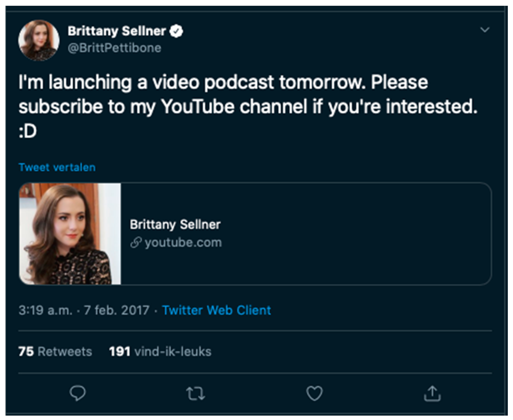Image resolution: width=513 pixels, height=420 pixels.
Task: View the 191 vind-ik-leuks list
Action: tap(160, 351)
